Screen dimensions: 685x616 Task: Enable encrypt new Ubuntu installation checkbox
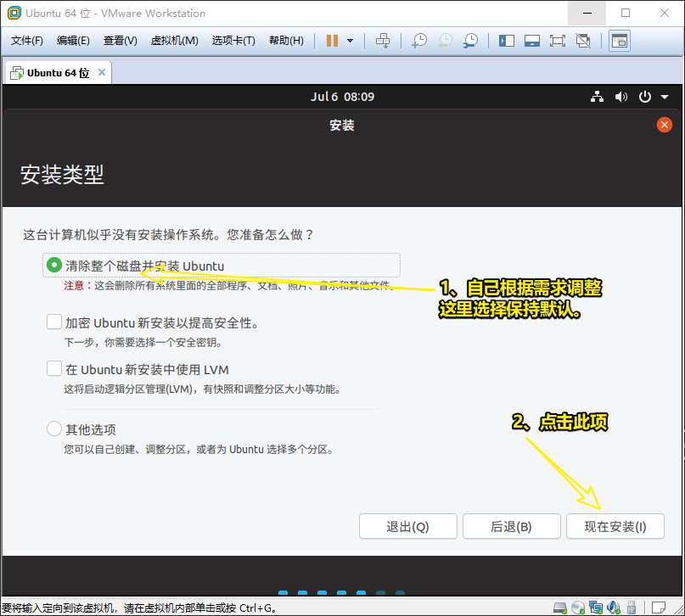coord(54,322)
